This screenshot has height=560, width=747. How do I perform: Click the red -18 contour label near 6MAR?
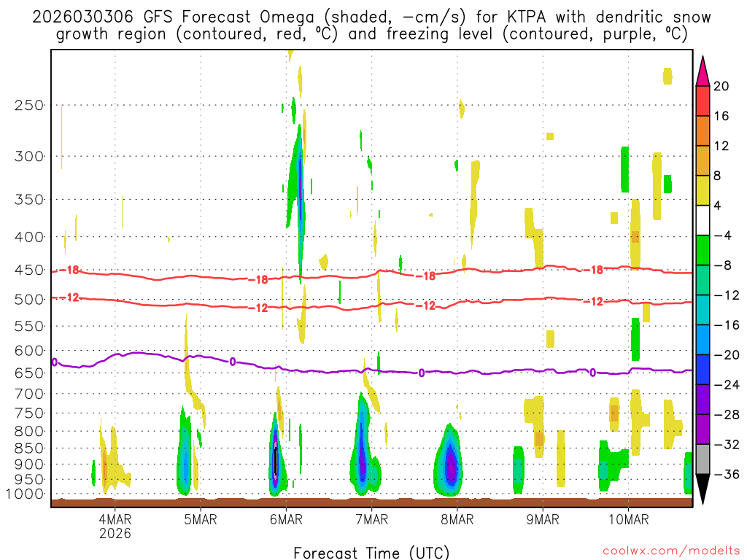click(x=259, y=279)
